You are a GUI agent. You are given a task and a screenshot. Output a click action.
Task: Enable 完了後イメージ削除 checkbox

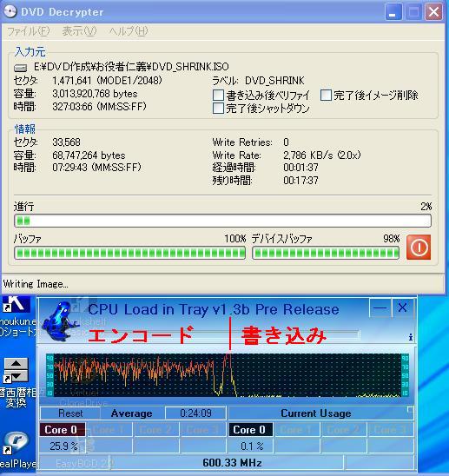326,95
